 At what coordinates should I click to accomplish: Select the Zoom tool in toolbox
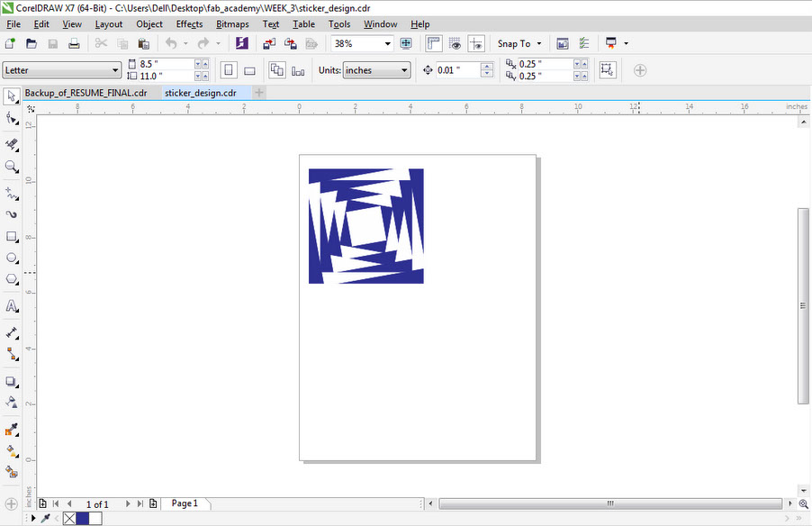(x=12, y=167)
